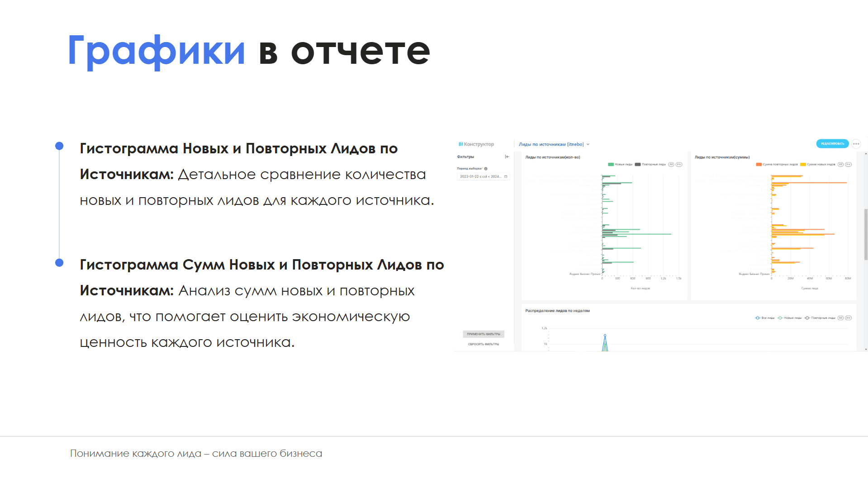Click the slide heading Графики в отчете
This screenshot has height=488, width=868.
249,51
